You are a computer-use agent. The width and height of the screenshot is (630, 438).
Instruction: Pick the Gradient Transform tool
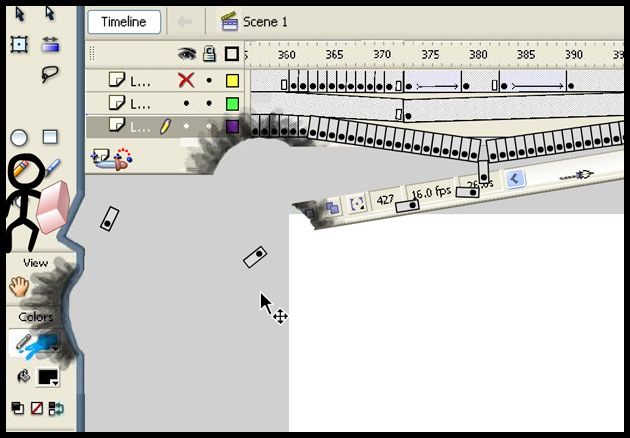coord(50,44)
